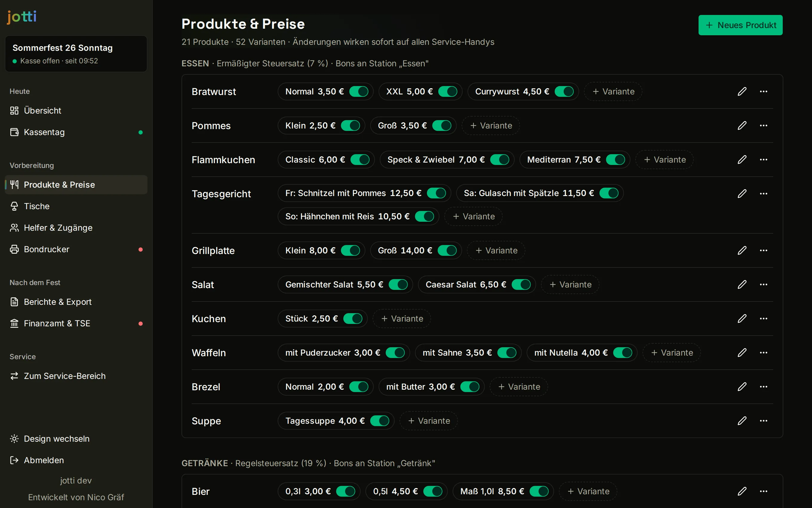This screenshot has height=508, width=812.
Task: Click Abmelden to log out
Action: 76,460
